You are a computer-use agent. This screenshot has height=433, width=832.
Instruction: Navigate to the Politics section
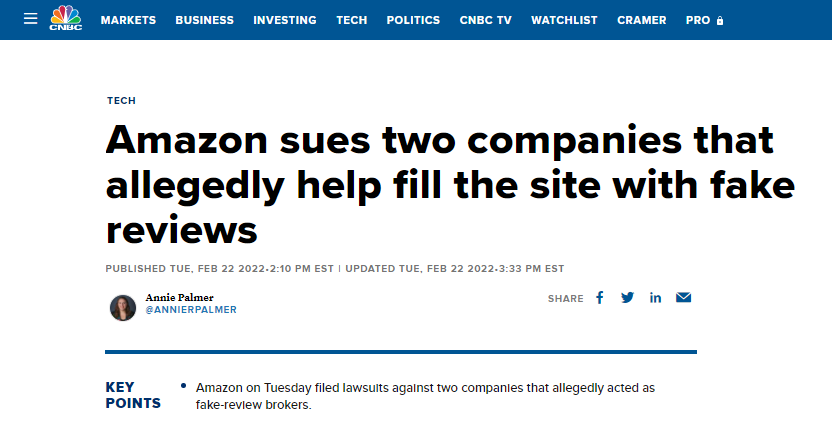(x=413, y=20)
